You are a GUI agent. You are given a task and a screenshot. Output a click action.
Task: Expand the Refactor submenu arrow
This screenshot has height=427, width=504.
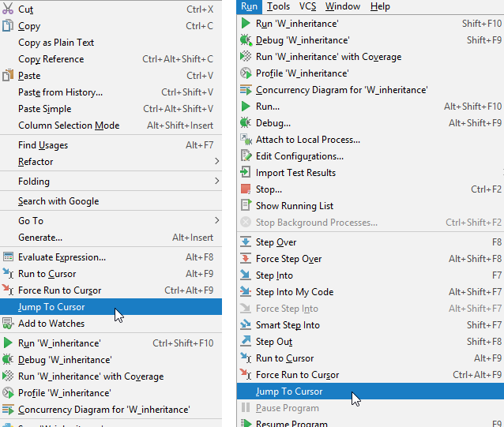(217, 161)
